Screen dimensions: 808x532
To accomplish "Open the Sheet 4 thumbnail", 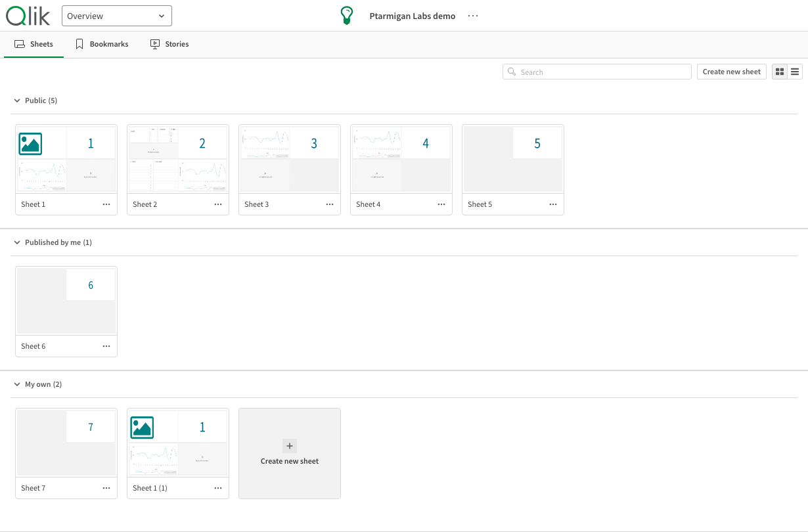I will click(x=401, y=160).
